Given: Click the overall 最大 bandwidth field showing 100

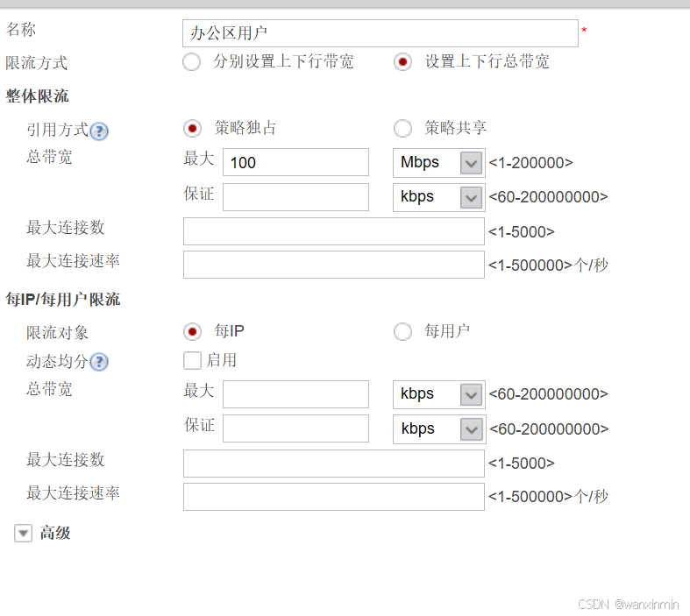Looking at the screenshot, I should point(295,162).
